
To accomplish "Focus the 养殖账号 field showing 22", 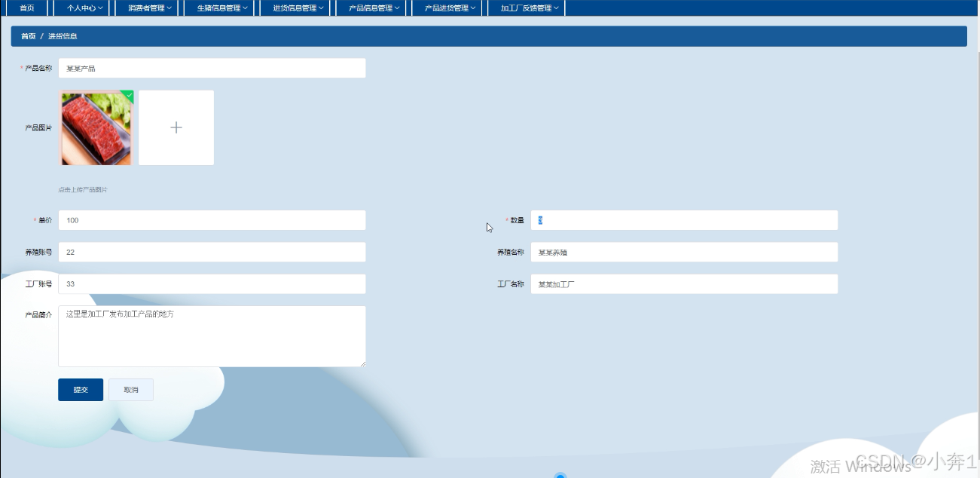I will point(212,252).
